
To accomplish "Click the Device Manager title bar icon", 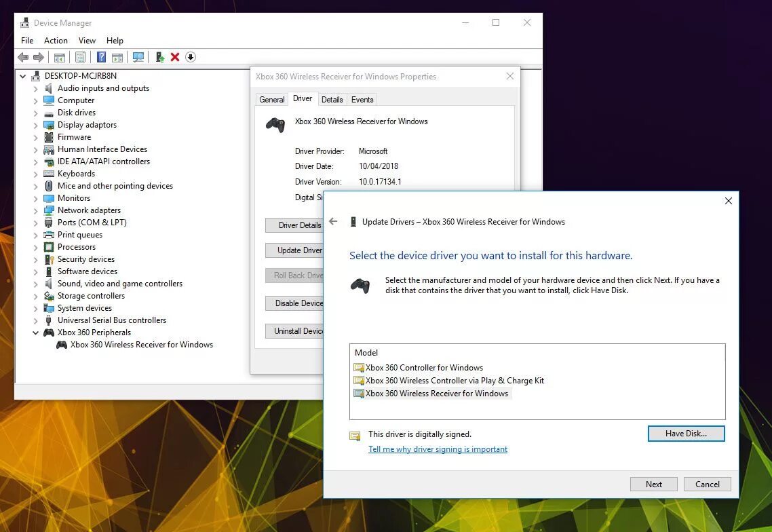I will pos(24,22).
